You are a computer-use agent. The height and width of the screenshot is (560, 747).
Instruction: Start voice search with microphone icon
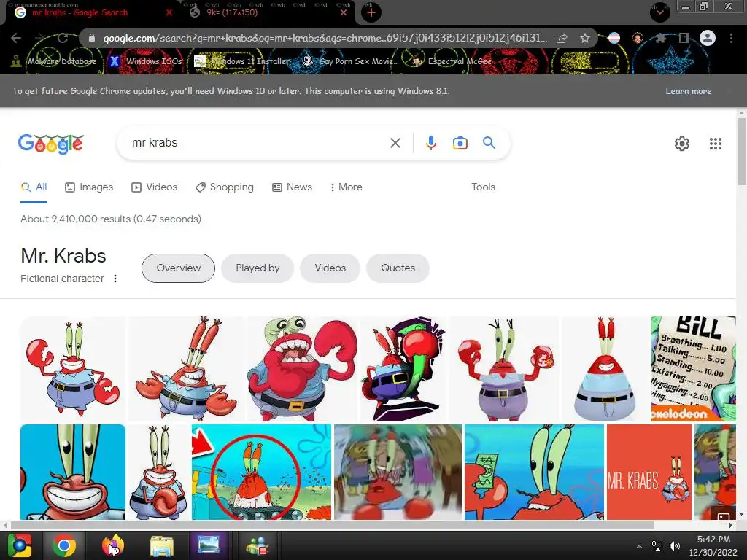pyautogui.click(x=430, y=143)
